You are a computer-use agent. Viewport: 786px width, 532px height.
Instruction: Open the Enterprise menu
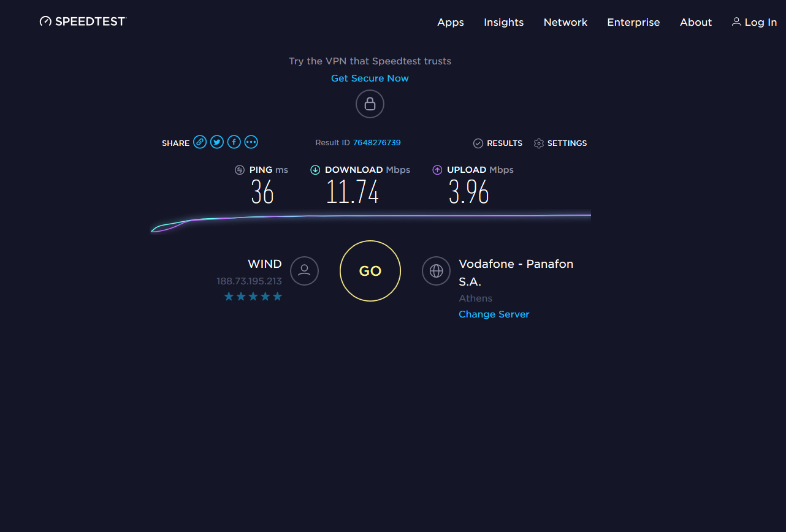pos(633,22)
